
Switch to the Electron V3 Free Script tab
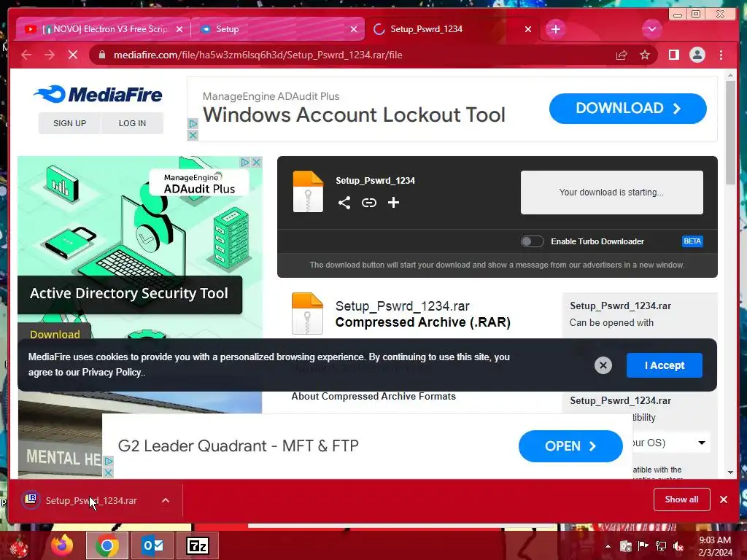[103, 29]
